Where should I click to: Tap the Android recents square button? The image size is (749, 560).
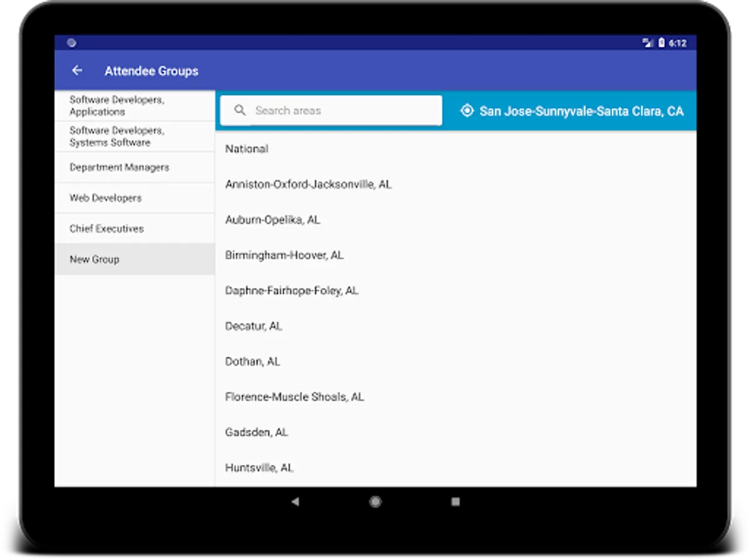tap(456, 502)
